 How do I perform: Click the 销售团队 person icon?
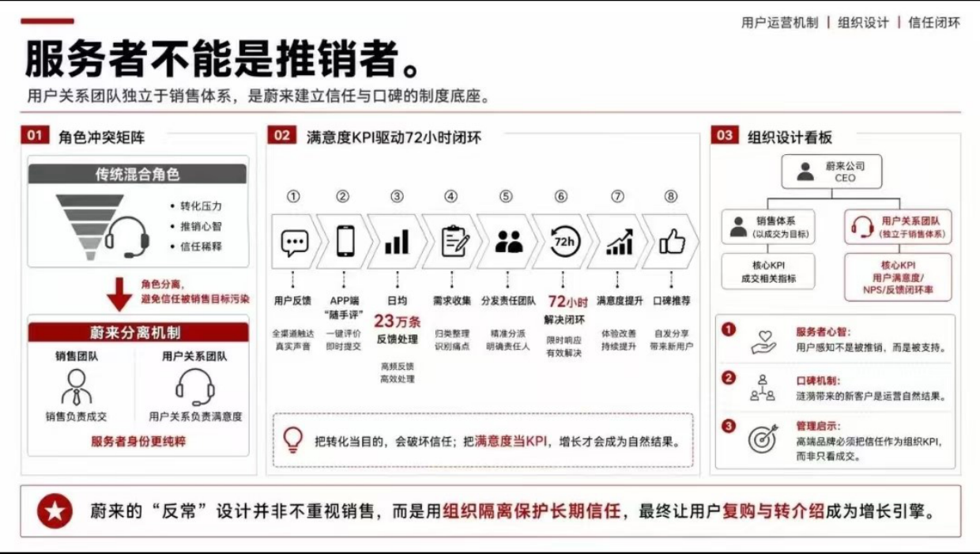coord(76,387)
